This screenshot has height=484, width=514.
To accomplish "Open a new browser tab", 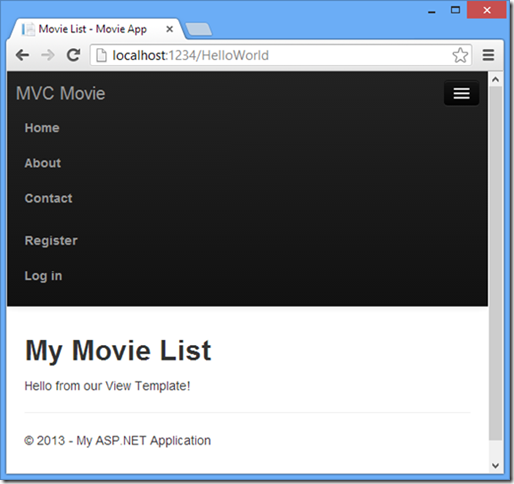I will 198,29.
